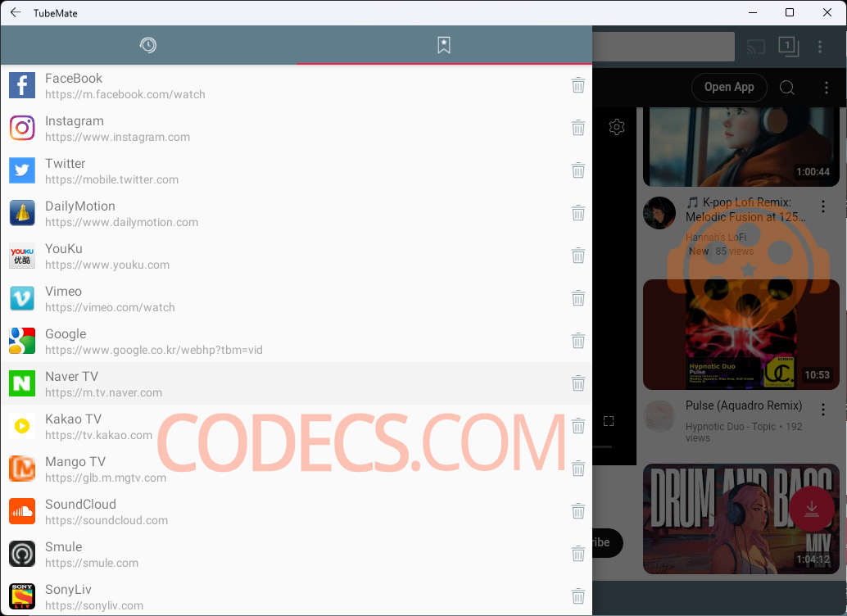The height and width of the screenshot is (616, 847).
Task: Select the Naver TV bookmark title
Action: [71, 377]
